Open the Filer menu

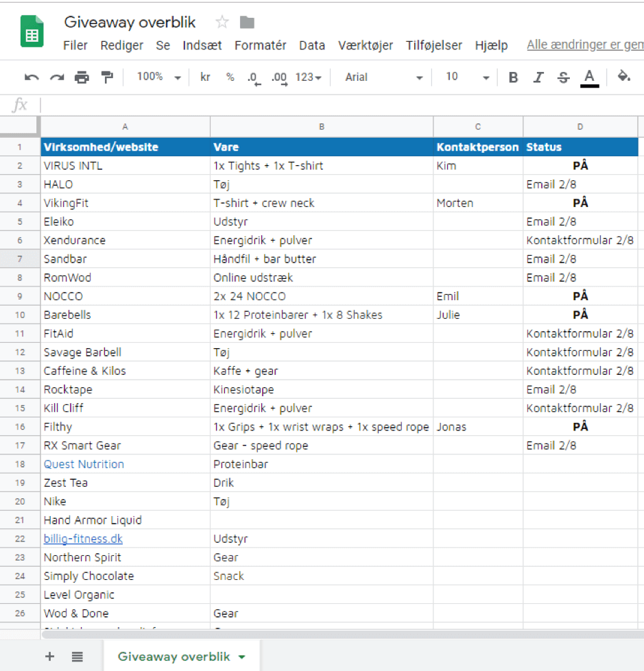(75, 45)
